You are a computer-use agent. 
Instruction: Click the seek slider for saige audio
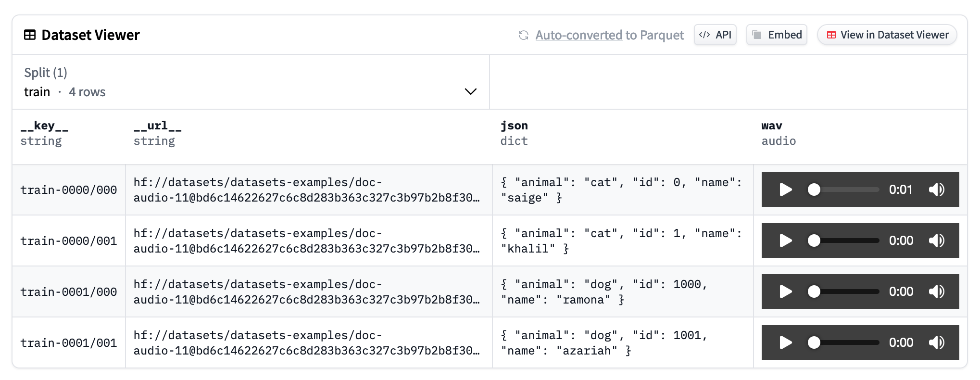845,190
